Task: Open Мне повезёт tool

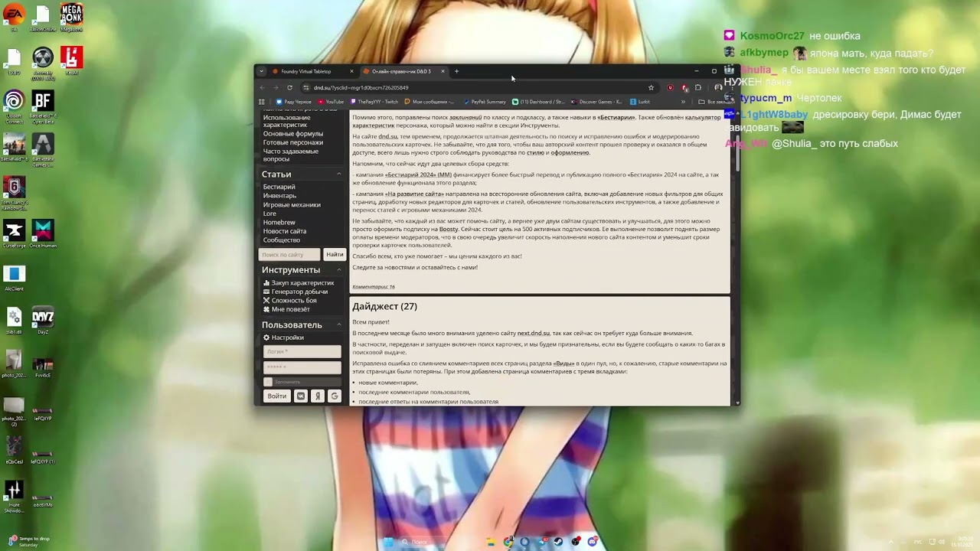Action: tap(286, 309)
